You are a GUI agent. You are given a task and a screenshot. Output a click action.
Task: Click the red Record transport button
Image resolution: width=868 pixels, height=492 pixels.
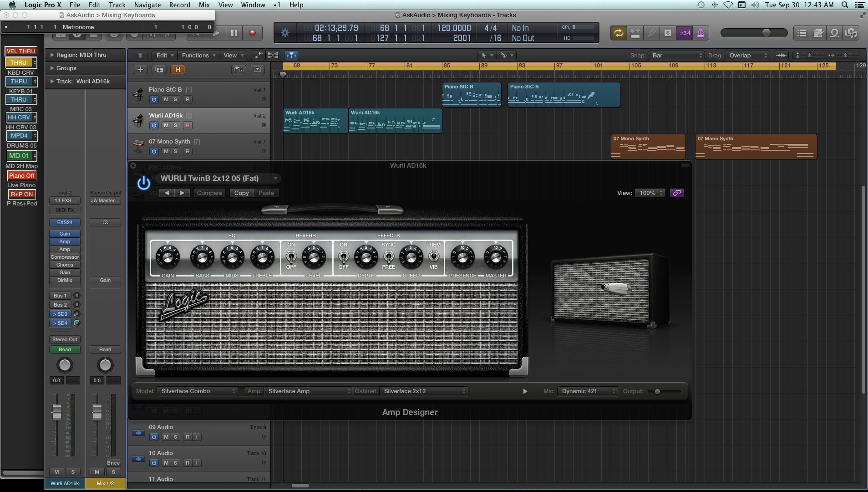252,33
